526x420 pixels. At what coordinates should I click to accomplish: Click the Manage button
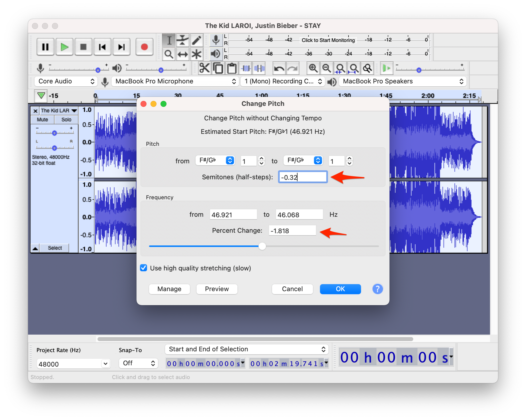click(x=169, y=289)
